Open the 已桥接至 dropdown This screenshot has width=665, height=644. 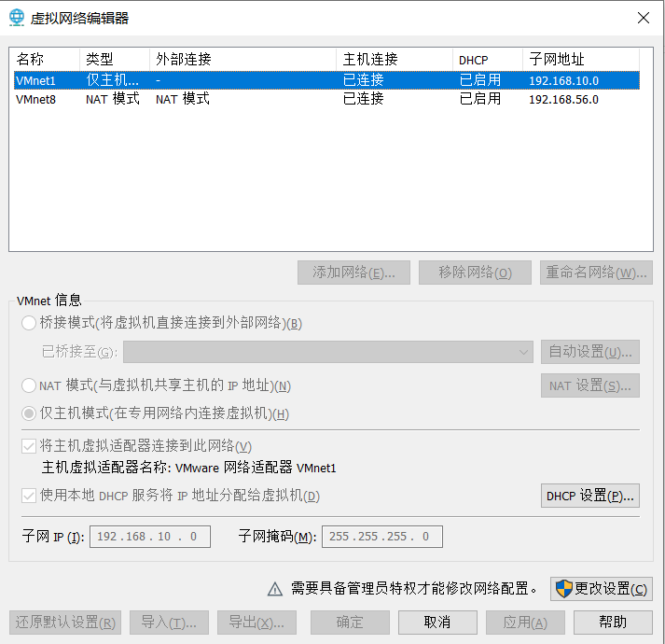[x=327, y=352]
